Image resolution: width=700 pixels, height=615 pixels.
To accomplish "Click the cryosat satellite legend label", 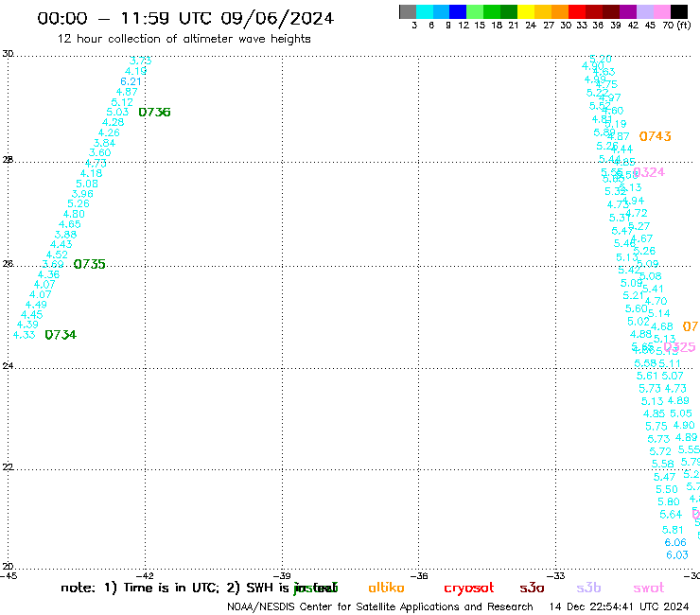I will pyautogui.click(x=469, y=588).
